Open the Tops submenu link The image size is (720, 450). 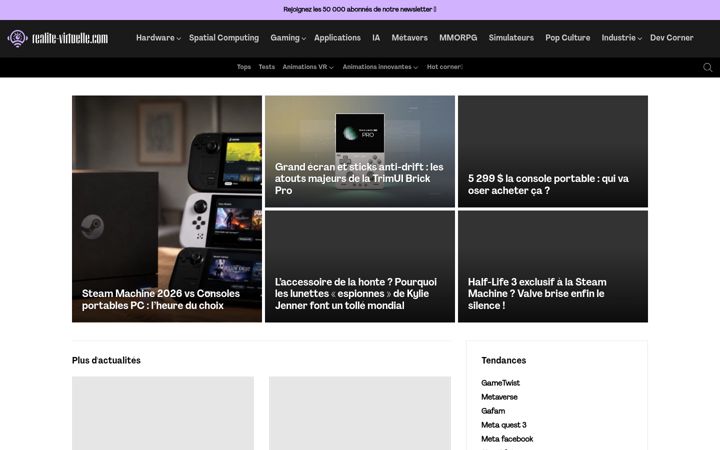click(244, 67)
